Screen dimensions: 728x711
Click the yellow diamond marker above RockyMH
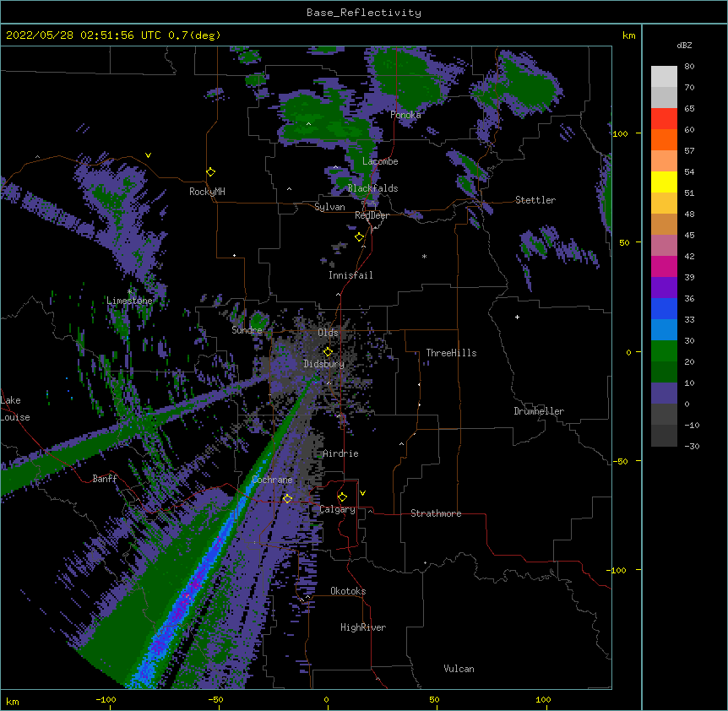(211, 172)
